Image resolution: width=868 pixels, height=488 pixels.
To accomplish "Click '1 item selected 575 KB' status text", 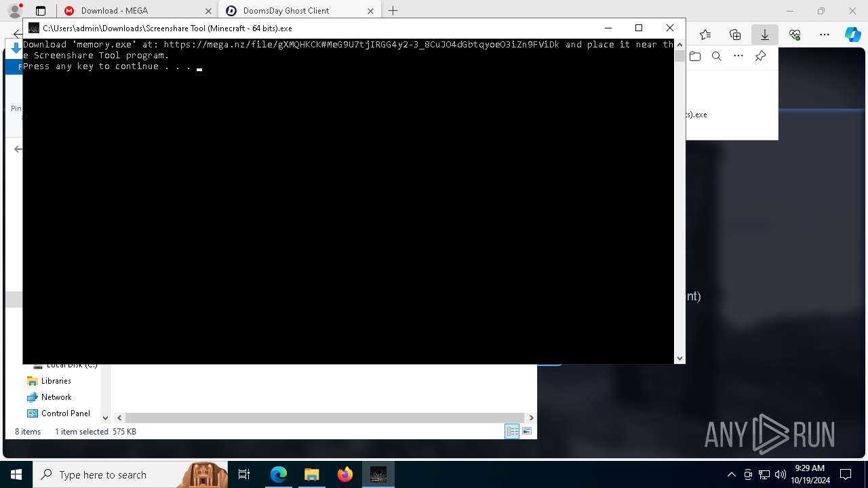I will pyautogui.click(x=96, y=432).
